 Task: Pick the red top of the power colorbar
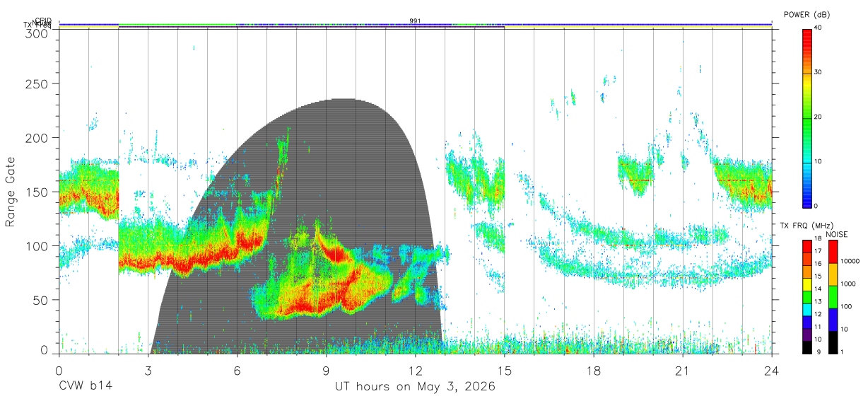point(807,39)
